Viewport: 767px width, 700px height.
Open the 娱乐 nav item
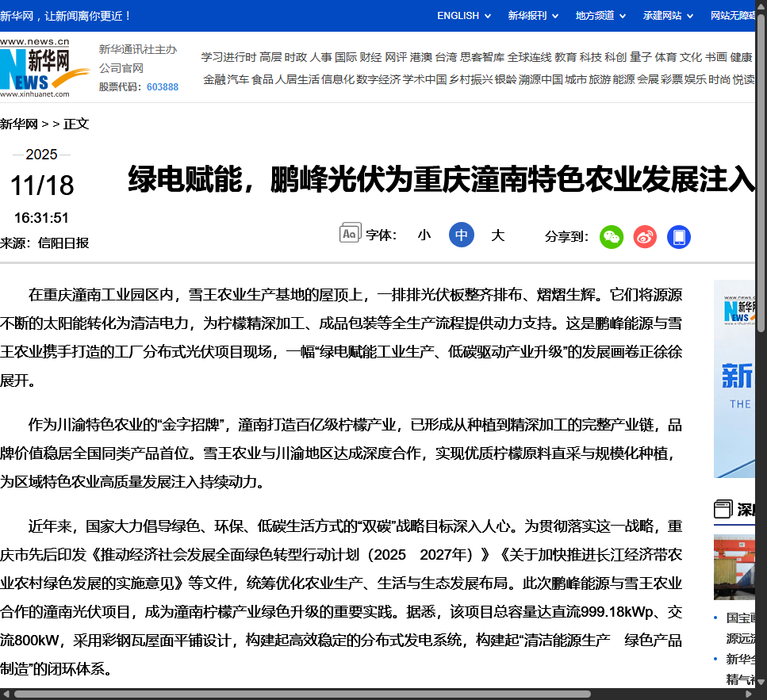click(696, 79)
